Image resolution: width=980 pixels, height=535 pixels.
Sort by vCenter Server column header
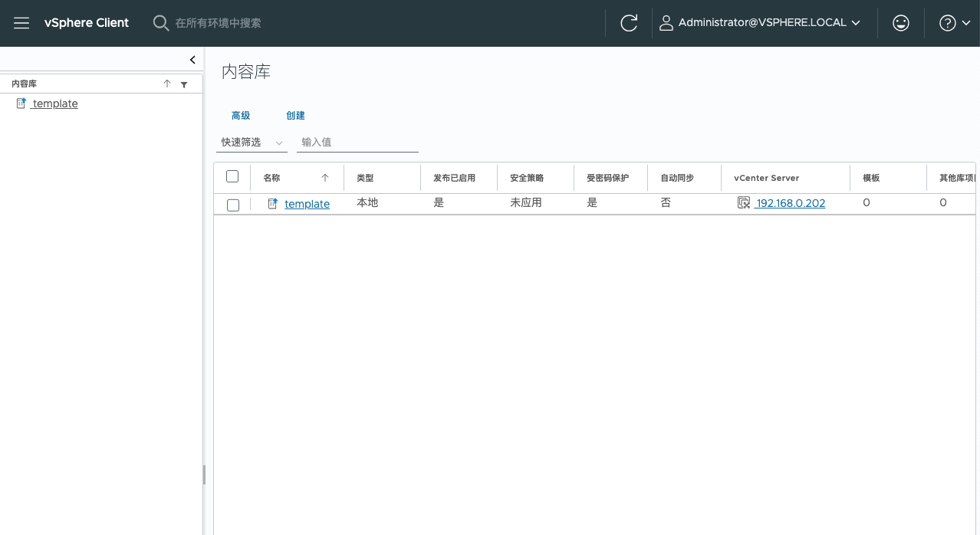click(x=766, y=178)
